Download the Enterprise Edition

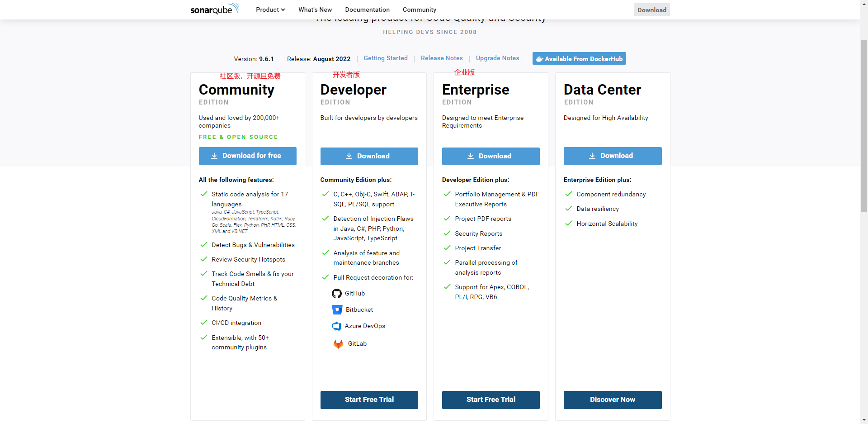coord(491,156)
